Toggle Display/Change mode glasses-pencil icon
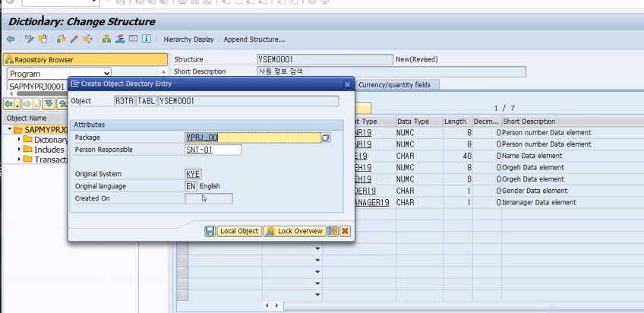644x313 pixels. [x=29, y=39]
